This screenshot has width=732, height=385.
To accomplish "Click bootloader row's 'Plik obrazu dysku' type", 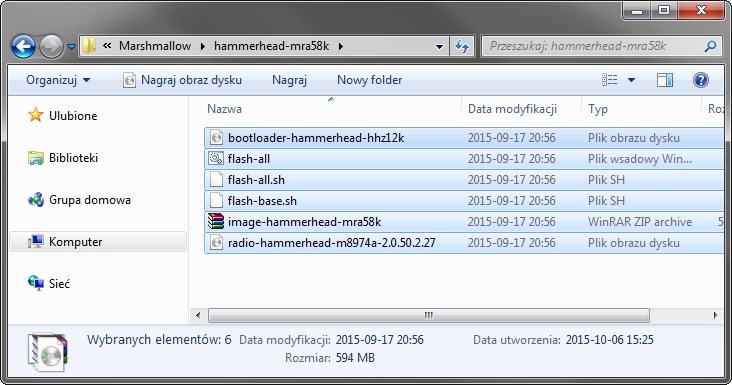I will pyautogui.click(x=633, y=138).
